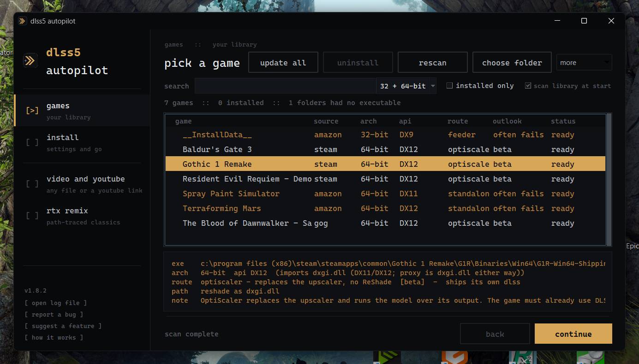Switch to the install settings section

click(x=82, y=142)
